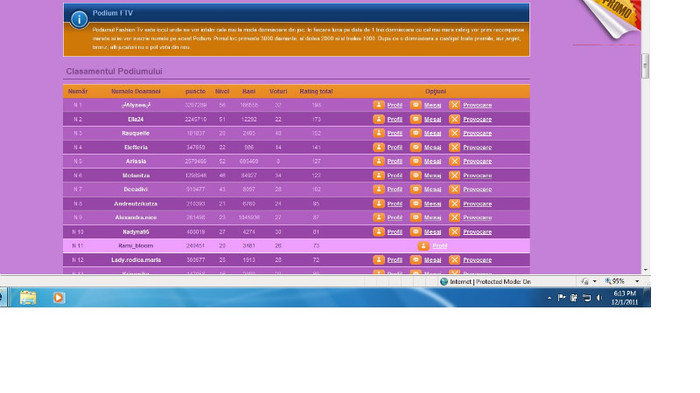The image size is (700, 393).
Task: Click the message bubble icon for Ella24
Action: (416, 119)
